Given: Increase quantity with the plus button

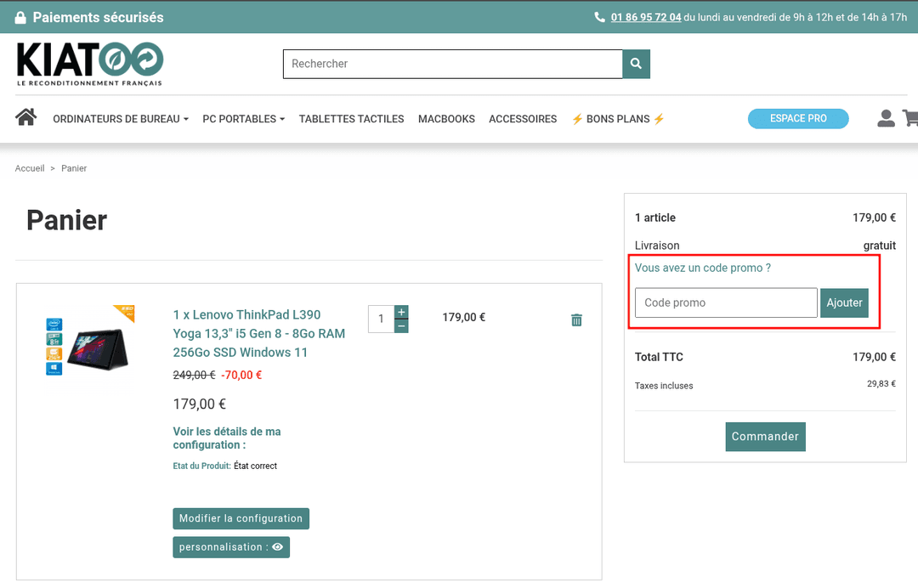Looking at the screenshot, I should [401, 312].
